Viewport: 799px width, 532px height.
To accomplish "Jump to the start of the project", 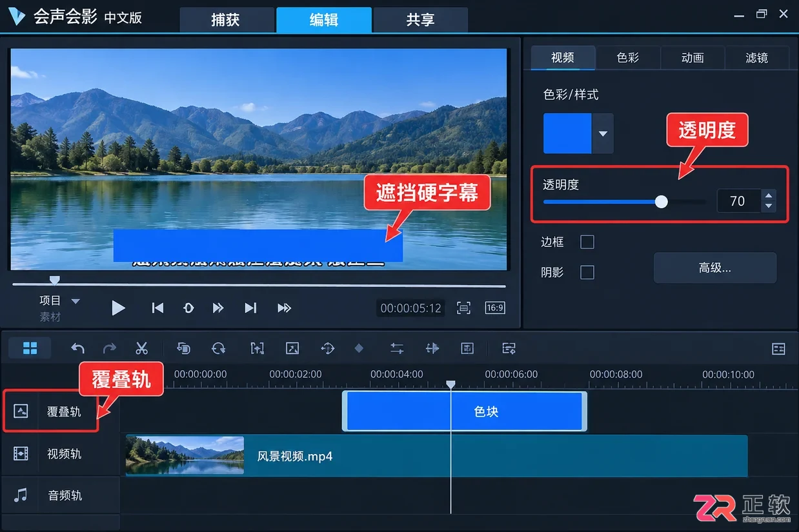I will pos(157,308).
